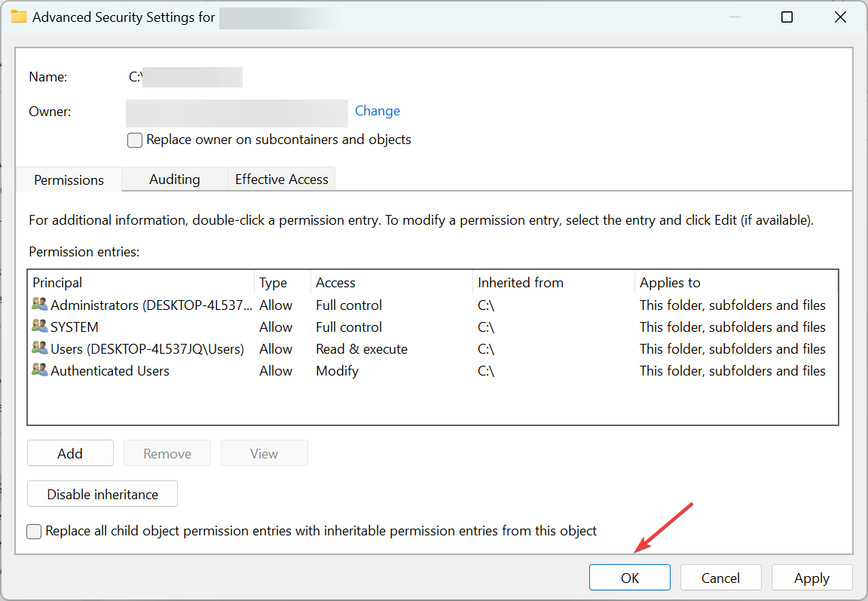Click Full control in the Administrators row
868x601 pixels.
click(x=349, y=305)
